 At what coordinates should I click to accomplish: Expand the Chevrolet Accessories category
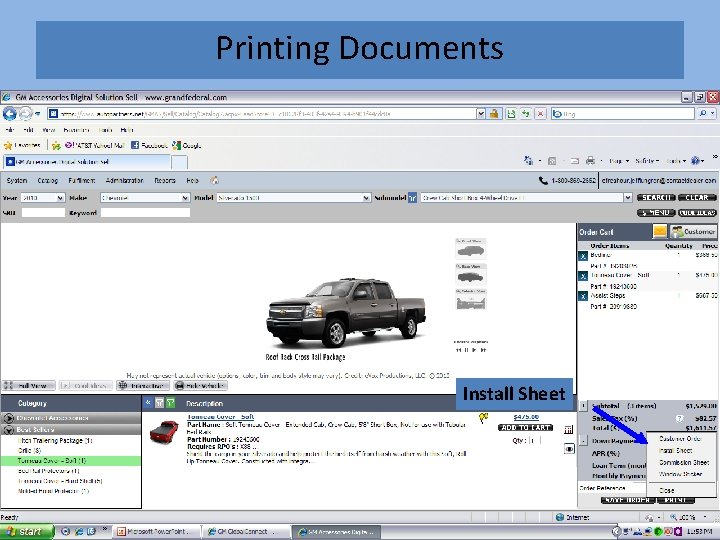pyautogui.click(x=71, y=418)
